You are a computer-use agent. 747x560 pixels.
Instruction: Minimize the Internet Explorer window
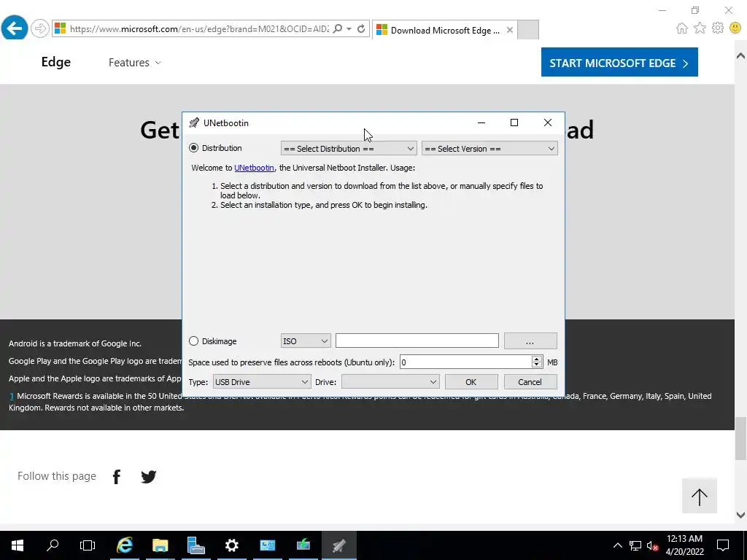point(662,10)
